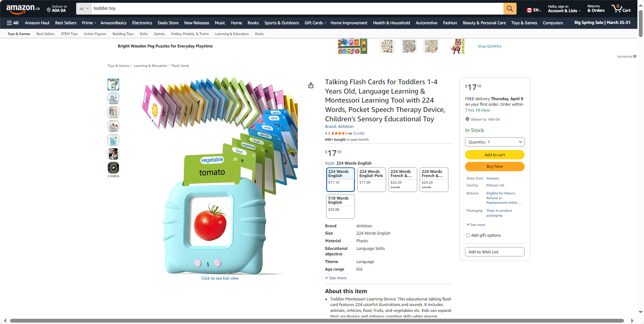Open STEM Toys subcategory tab
The height and width of the screenshot is (324, 644).
[69, 34]
